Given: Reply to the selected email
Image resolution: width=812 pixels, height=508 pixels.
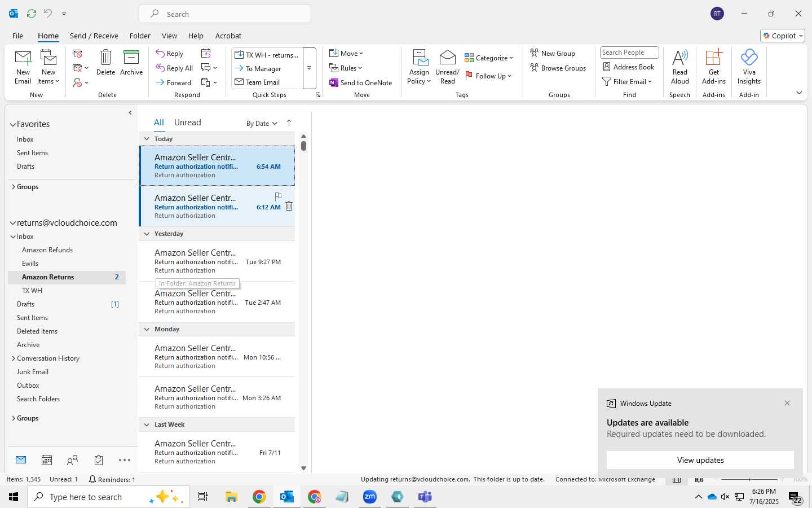Looking at the screenshot, I should [170, 54].
